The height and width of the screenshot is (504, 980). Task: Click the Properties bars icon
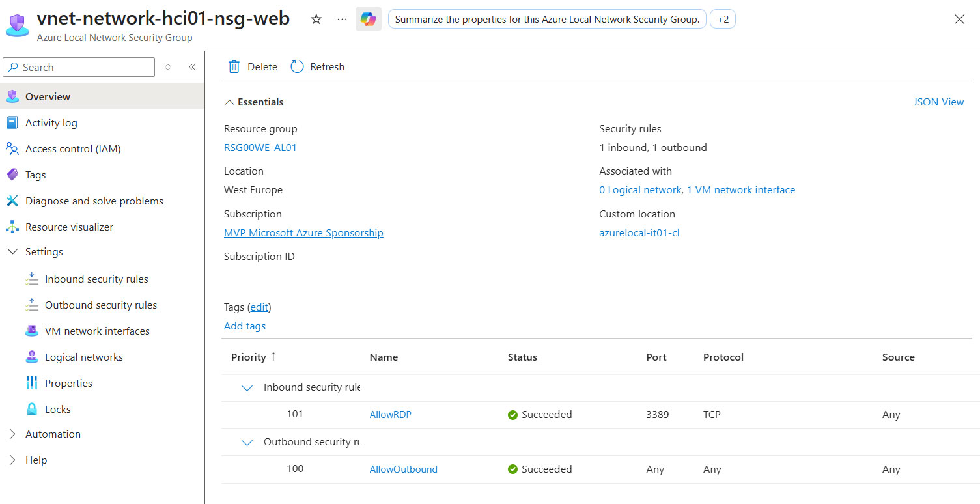(32, 383)
